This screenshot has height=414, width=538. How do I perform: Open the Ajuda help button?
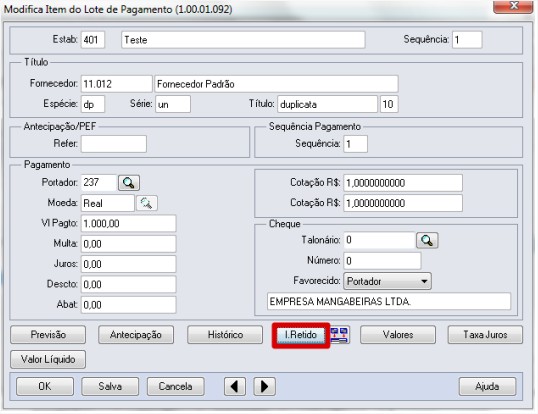coord(487,387)
